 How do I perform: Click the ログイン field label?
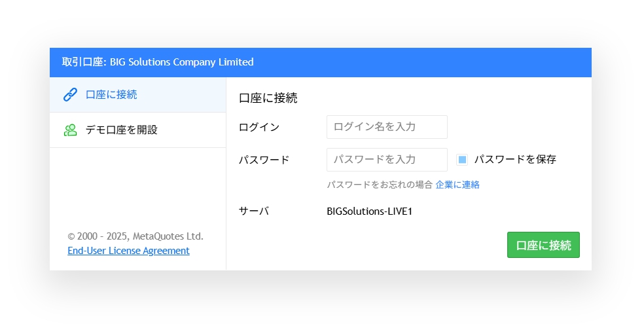[x=259, y=127]
